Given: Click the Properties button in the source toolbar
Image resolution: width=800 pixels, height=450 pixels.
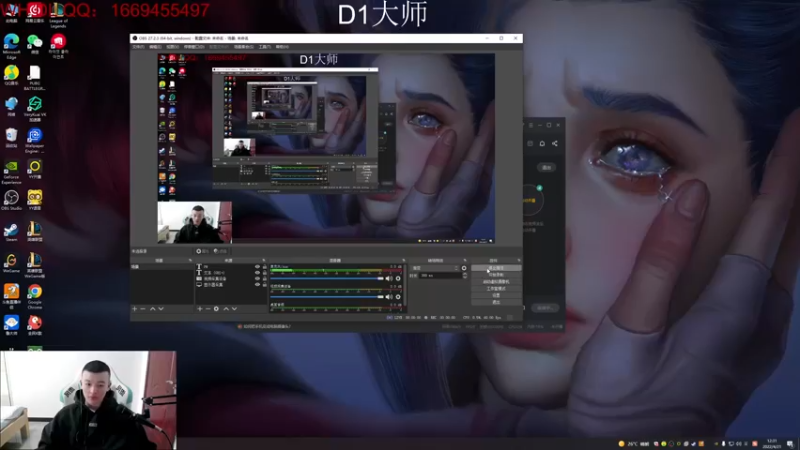Looking at the screenshot, I should 202,251.
